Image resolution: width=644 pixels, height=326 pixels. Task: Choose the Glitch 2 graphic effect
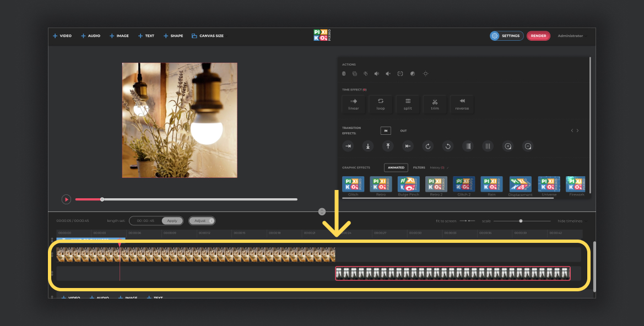(x=464, y=186)
